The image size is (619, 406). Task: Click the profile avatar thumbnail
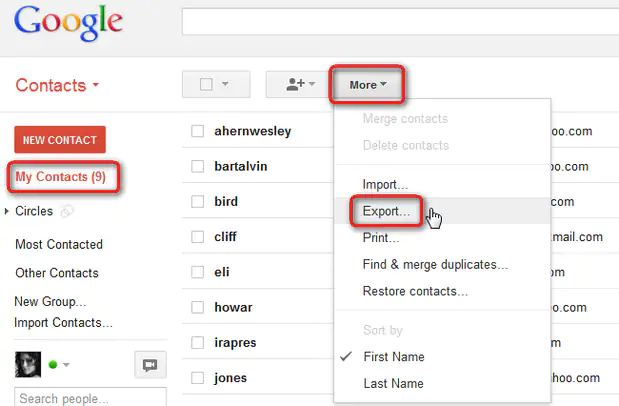click(28, 365)
